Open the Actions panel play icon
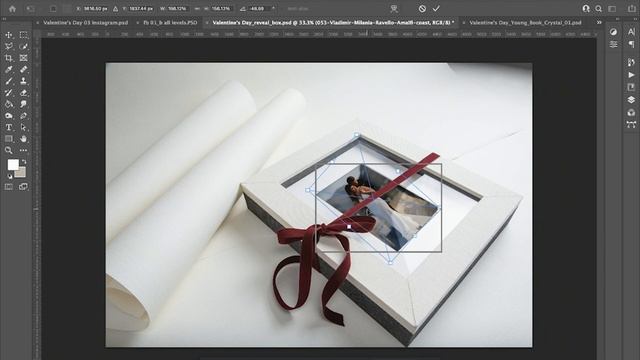Screen dimensions: 640x360 (x=631, y=75)
